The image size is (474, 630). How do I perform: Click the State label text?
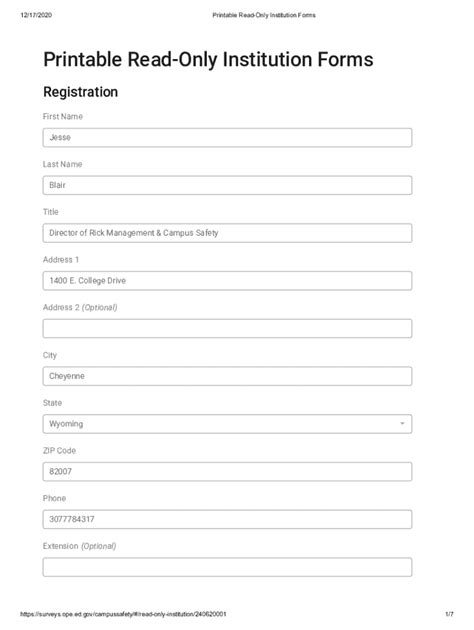(52, 403)
